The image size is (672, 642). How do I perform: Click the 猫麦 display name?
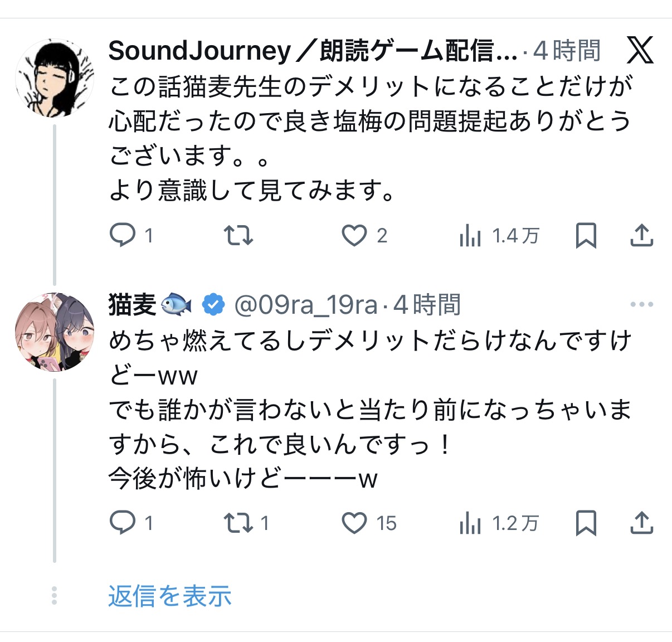click(x=132, y=305)
